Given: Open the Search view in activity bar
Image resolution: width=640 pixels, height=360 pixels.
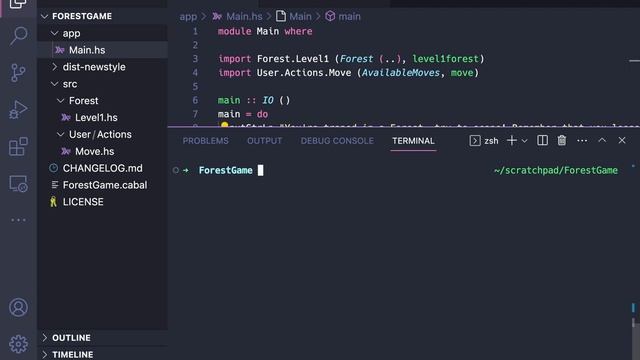Looking at the screenshot, I should tap(18, 36).
